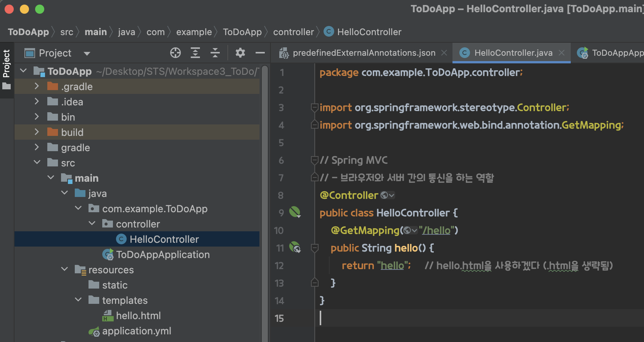Viewport: 644px width, 342px height.
Task: Click the HelloController class icon in the tree
Action: (121, 239)
